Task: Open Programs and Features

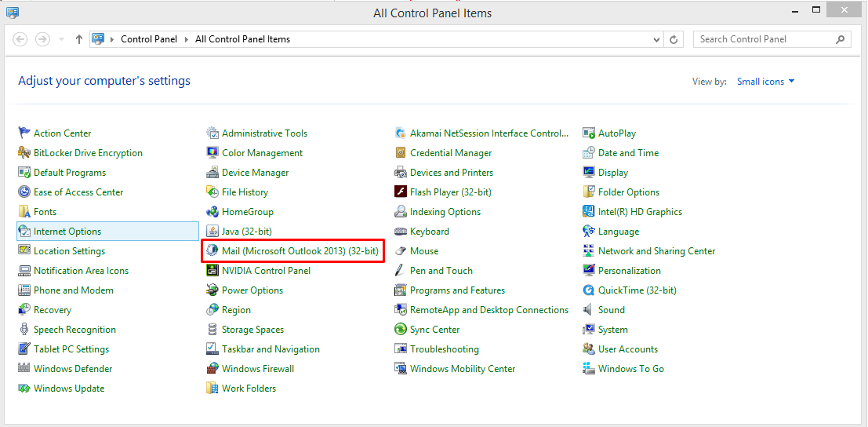Action: pos(457,290)
